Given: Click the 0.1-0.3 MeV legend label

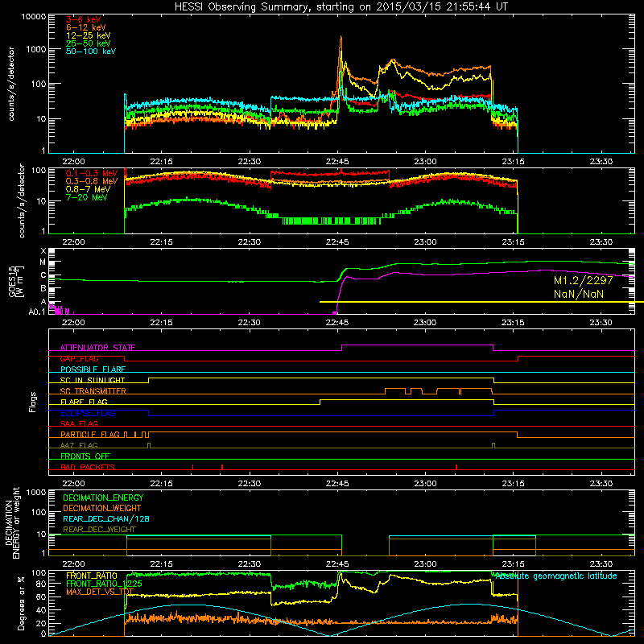Looking at the screenshot, I should (x=92, y=173).
